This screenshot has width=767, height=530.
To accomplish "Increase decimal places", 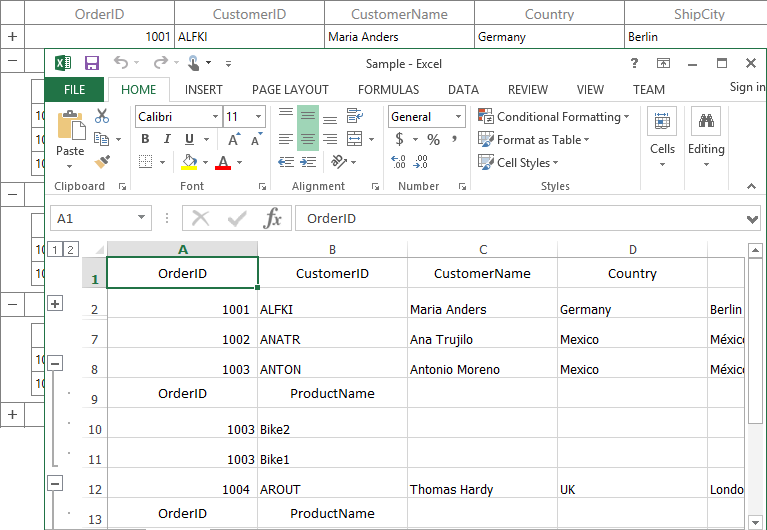I will [x=398, y=161].
